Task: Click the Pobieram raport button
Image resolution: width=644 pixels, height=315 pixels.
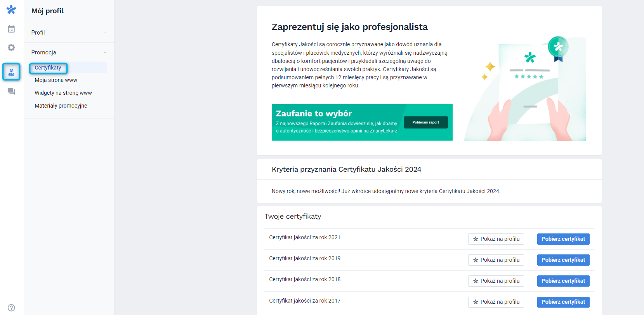Action: coord(425,122)
